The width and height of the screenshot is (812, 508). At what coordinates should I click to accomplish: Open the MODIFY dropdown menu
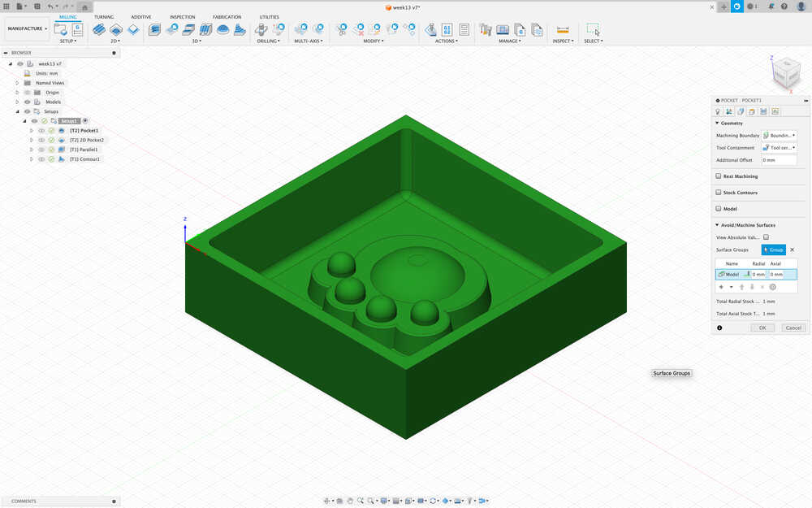(374, 41)
